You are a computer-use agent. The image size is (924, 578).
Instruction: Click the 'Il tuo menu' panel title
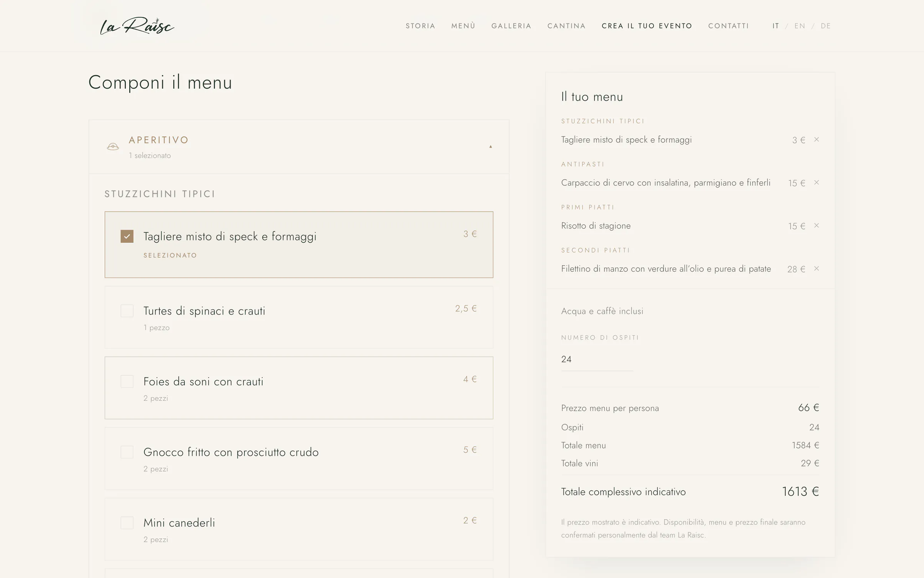[x=592, y=97]
